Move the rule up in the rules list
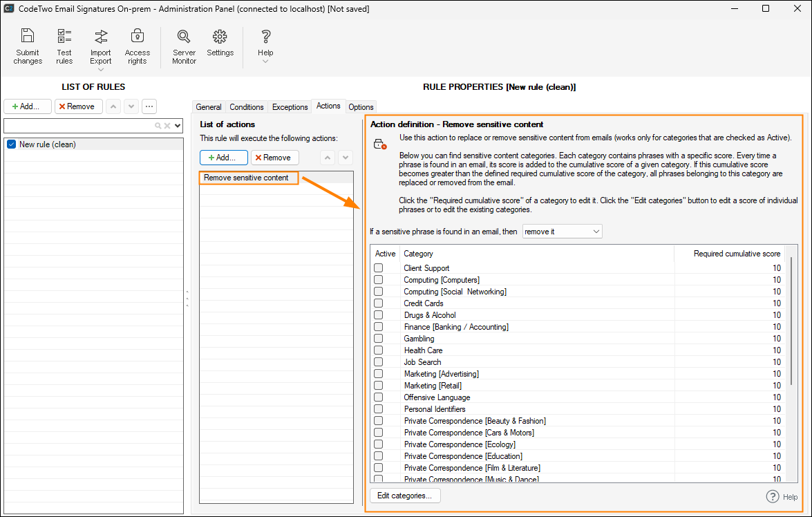812x517 pixels. coord(113,106)
